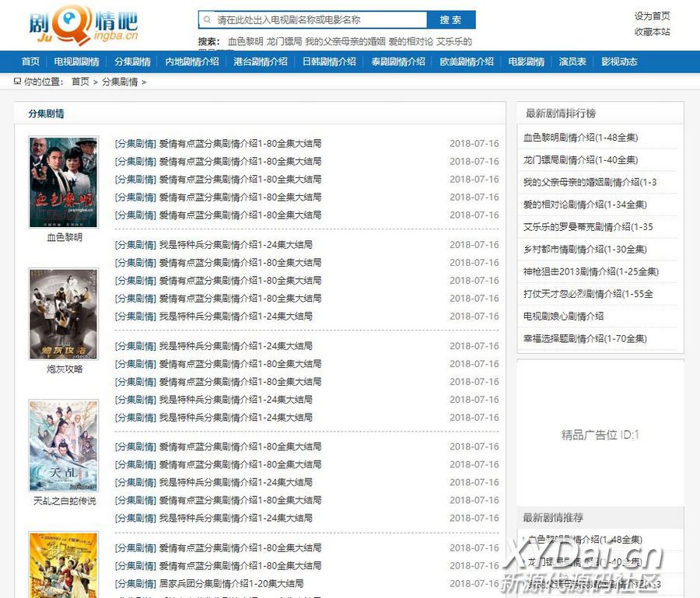The width and height of the screenshot is (700, 598).
Task: Open 神枪狙击2013剧情介绍 ranking link
Action: click(590, 272)
